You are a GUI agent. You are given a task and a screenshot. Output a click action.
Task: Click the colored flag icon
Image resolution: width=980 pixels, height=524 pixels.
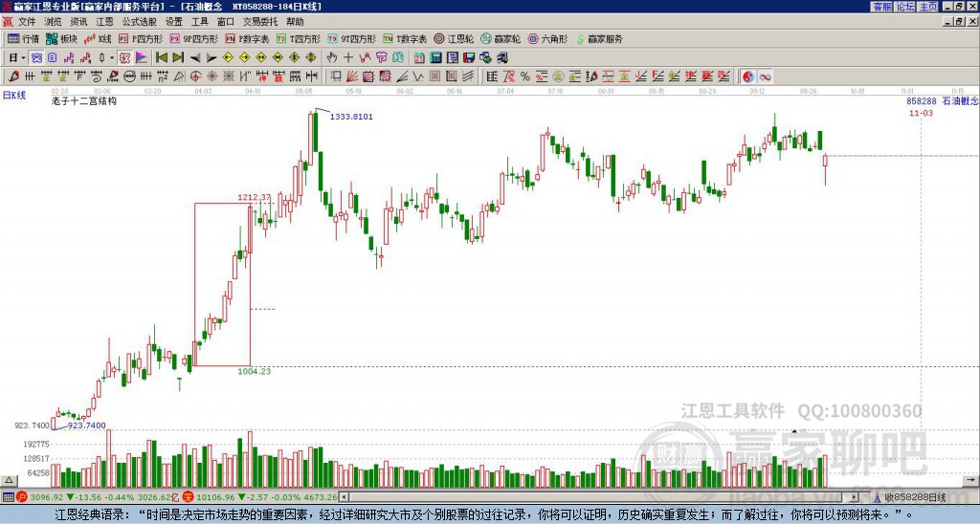142,57
